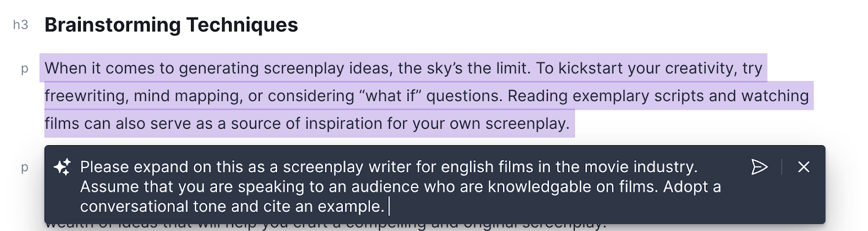The image size is (868, 231).
Task: Select the h3 block type label
Action: (21, 25)
